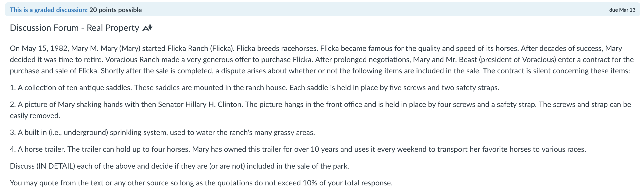This screenshot has width=644, height=191.
Task: Click the letter-A symbol next to the forum title
Action: (x=146, y=28)
